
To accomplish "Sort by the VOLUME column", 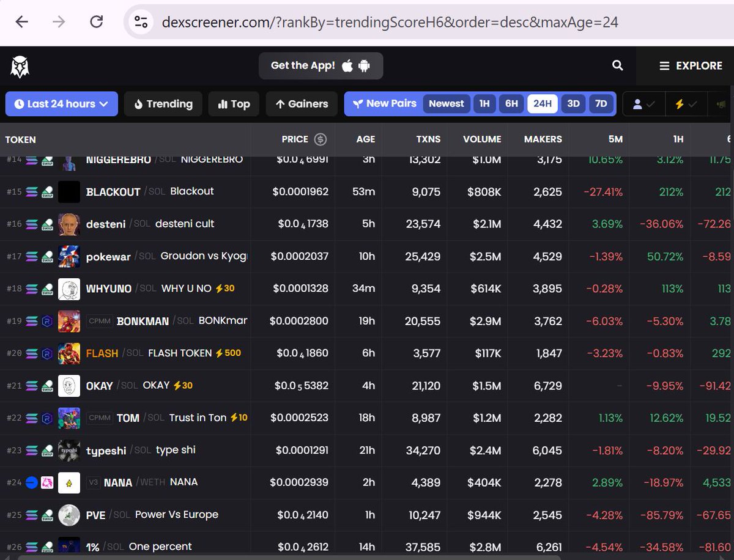I will tap(482, 139).
